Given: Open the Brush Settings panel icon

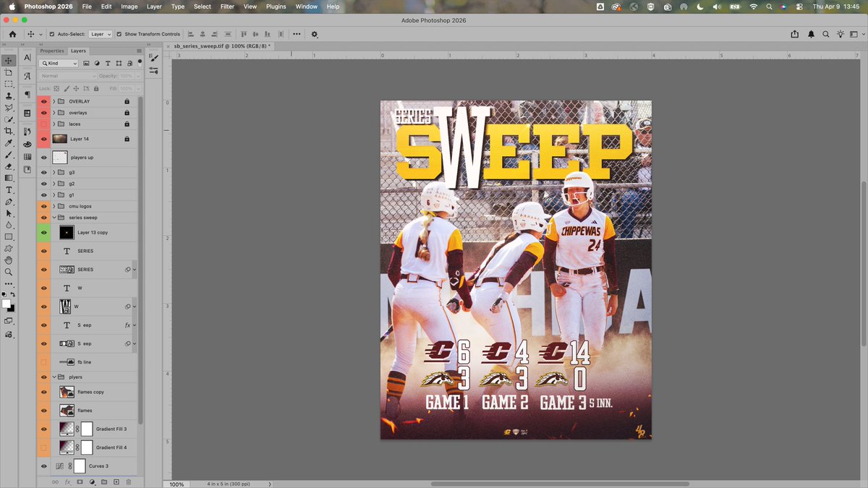Looking at the screenshot, I should [x=154, y=59].
